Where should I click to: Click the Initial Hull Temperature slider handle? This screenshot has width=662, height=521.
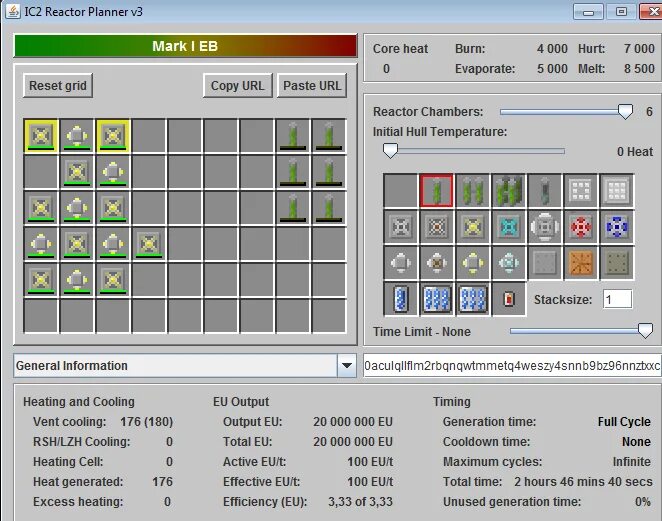coord(390,151)
